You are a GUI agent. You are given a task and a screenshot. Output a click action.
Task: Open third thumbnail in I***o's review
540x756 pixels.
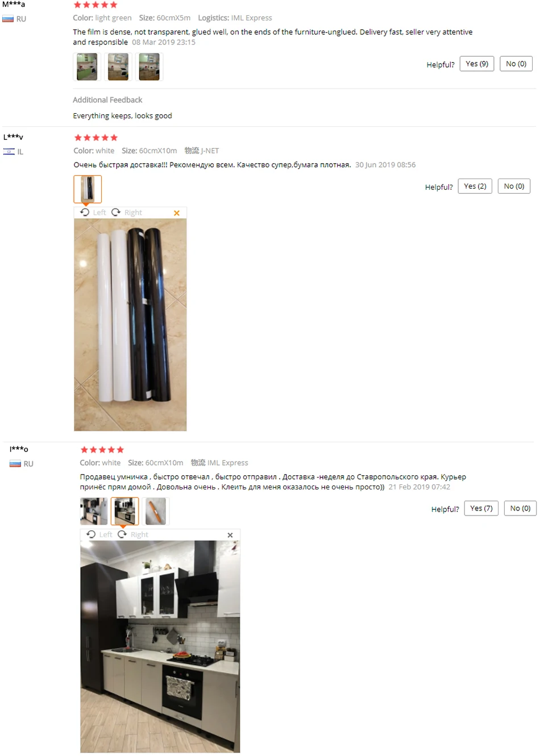pos(156,511)
